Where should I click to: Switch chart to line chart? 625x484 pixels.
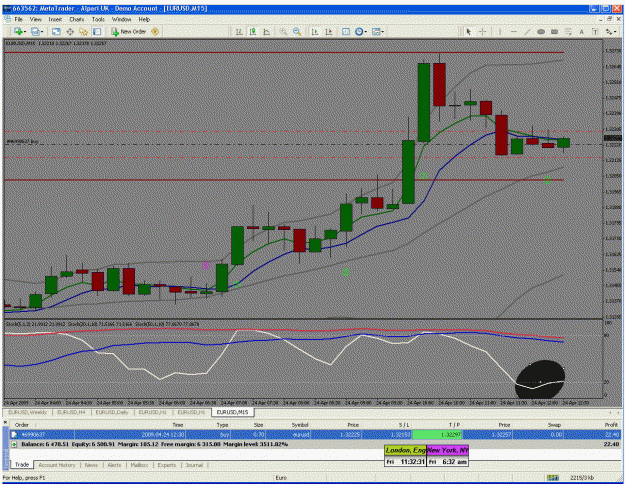[x=266, y=31]
